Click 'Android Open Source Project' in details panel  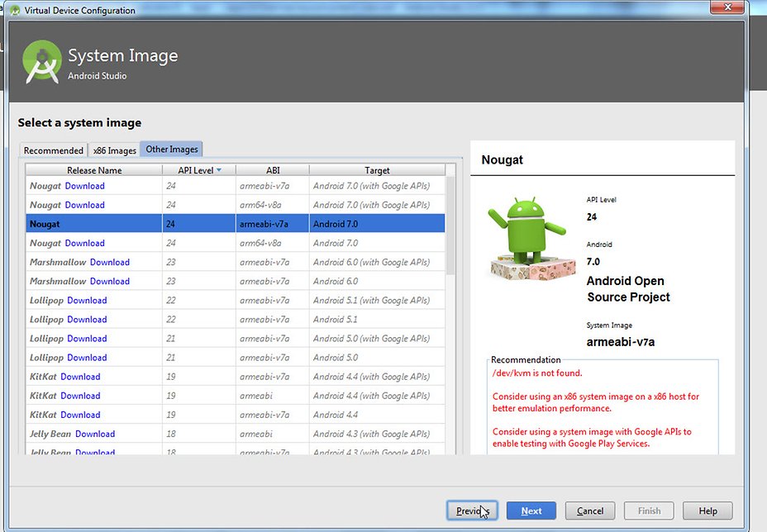(x=628, y=289)
